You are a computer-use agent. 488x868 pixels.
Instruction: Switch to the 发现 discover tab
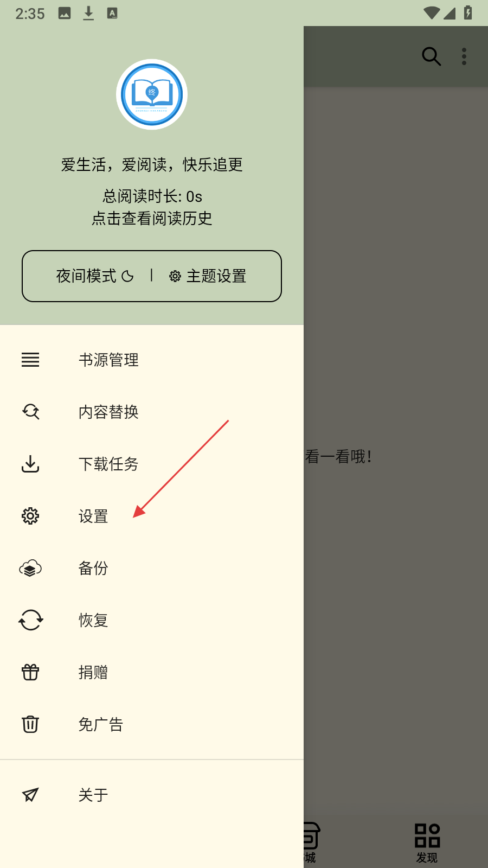[427, 843]
